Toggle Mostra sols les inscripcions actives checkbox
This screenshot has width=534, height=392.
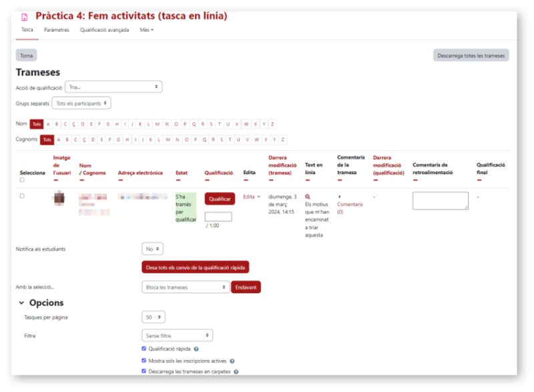(x=144, y=360)
